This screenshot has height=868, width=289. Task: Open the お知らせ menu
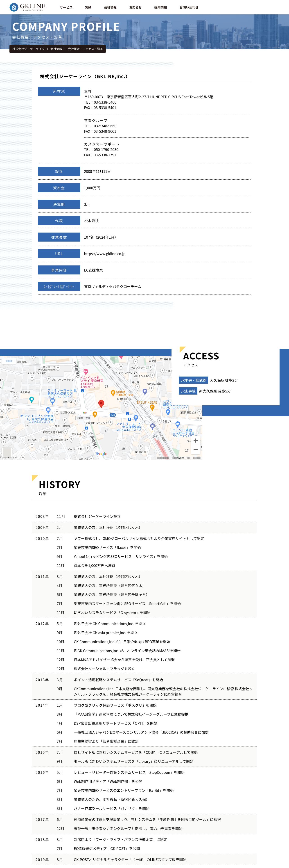(x=135, y=7)
